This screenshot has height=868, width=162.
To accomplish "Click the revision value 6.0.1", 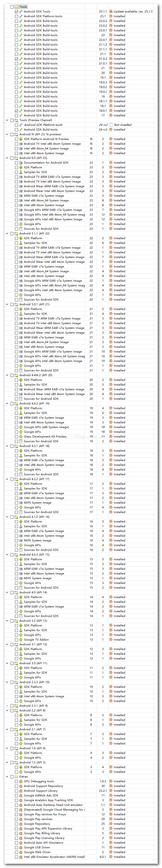I will pos(103,856).
